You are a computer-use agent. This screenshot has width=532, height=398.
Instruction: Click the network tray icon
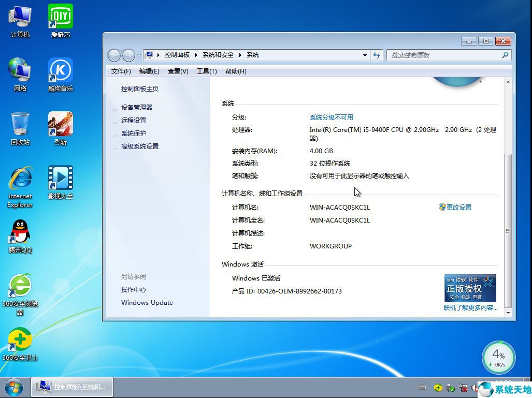463,387
